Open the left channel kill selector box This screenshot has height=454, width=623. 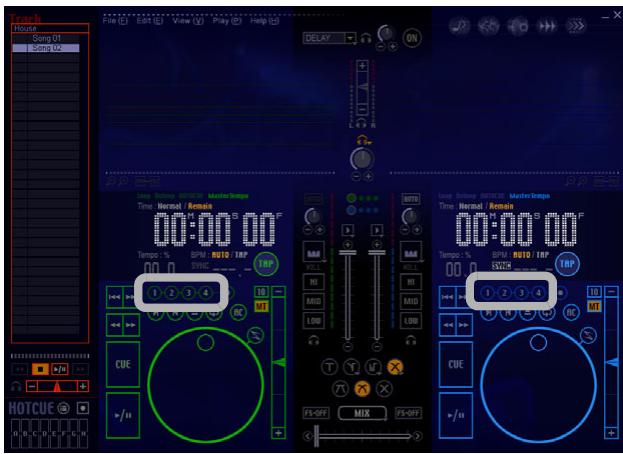click(x=313, y=252)
